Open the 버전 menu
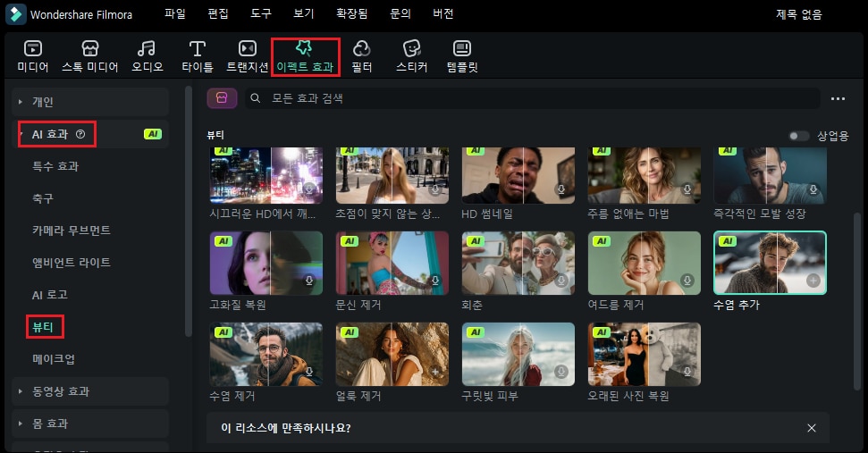Image resolution: width=868 pixels, height=453 pixels. (443, 13)
